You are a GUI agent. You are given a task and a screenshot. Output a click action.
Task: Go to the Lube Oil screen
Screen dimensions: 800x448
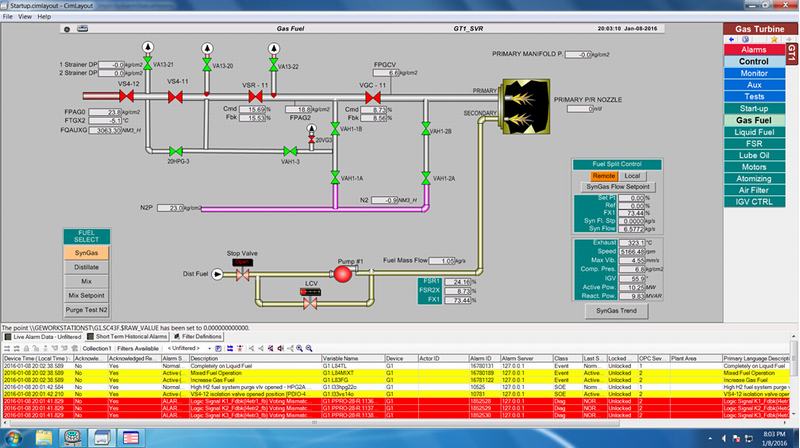click(x=754, y=155)
